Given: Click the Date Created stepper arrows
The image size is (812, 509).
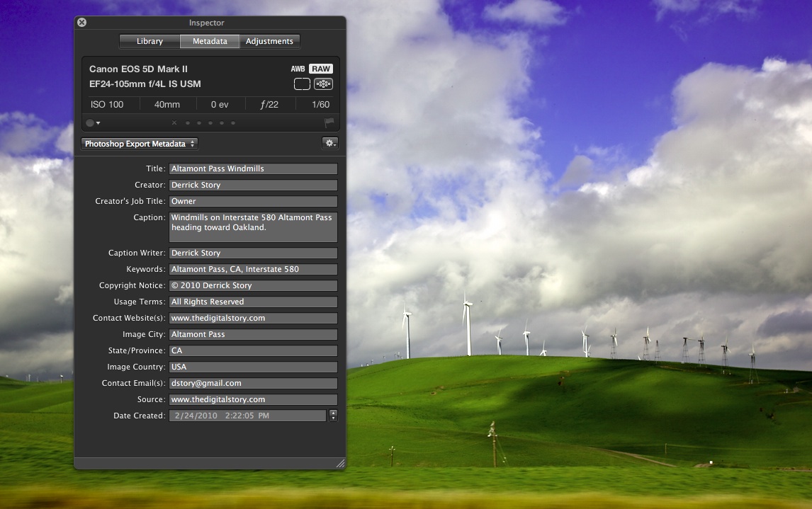Looking at the screenshot, I should (333, 416).
